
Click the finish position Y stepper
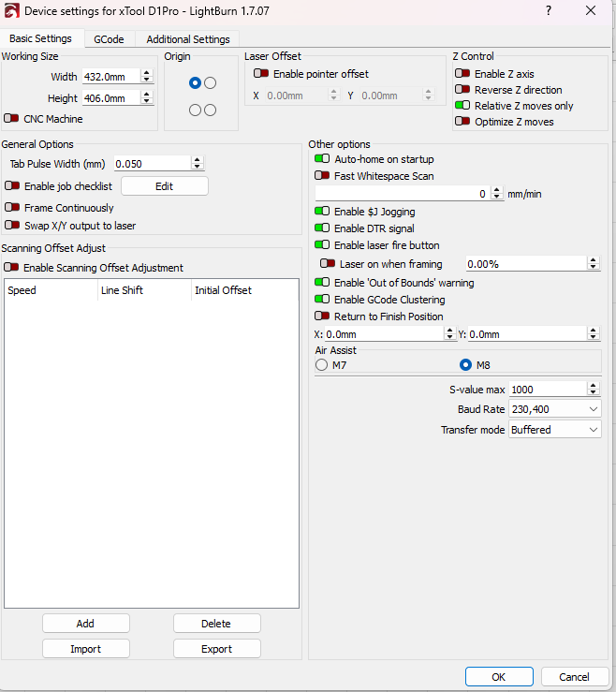coord(594,334)
